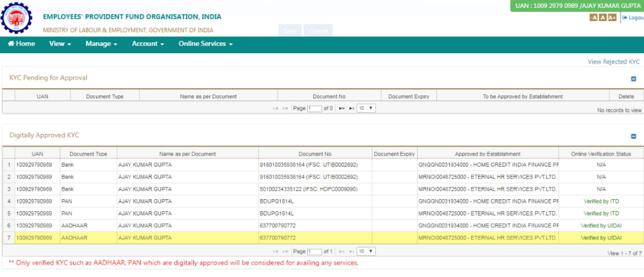Jump to last page in KYC Pending pager

coord(351,109)
